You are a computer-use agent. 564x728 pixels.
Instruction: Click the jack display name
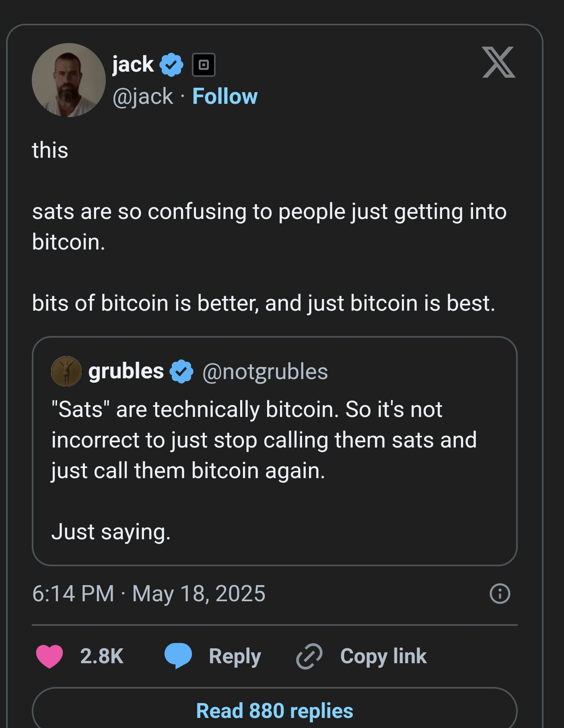133,64
